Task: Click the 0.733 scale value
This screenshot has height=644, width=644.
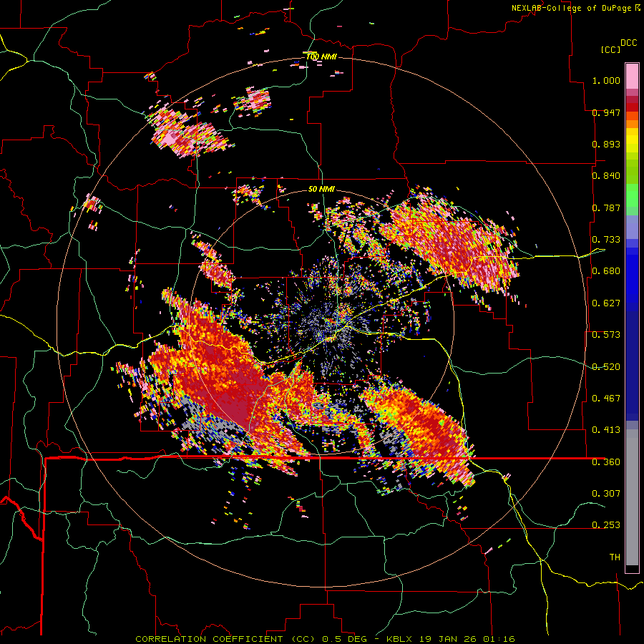Action: pos(606,240)
